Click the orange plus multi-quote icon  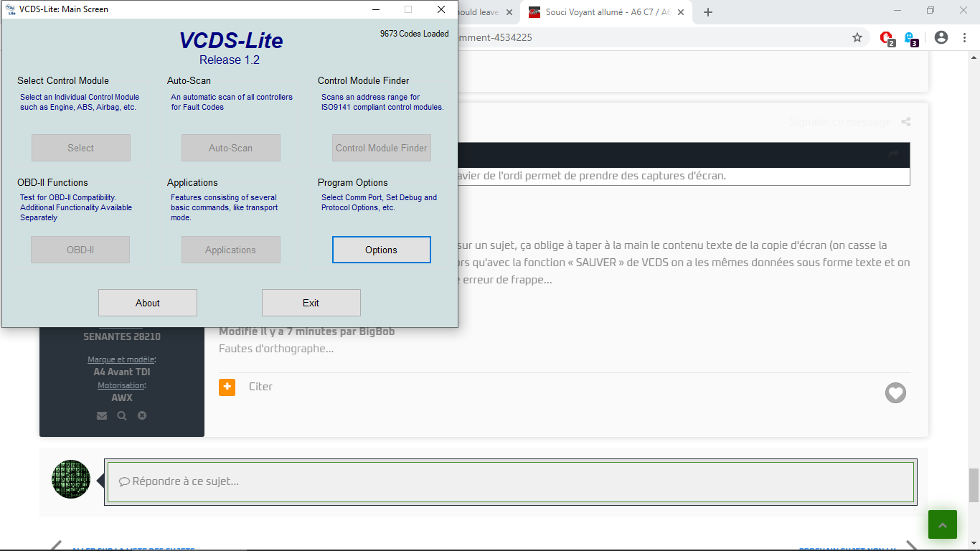pyautogui.click(x=227, y=387)
